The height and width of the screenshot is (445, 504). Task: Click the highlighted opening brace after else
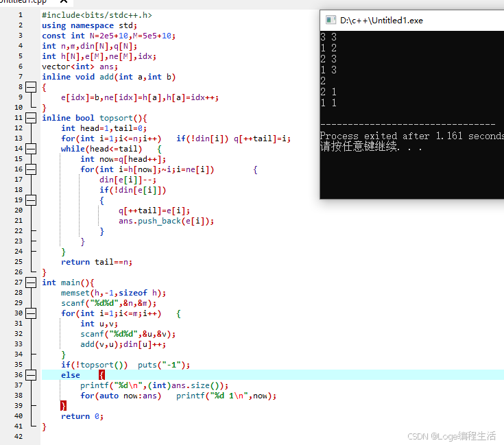point(101,374)
